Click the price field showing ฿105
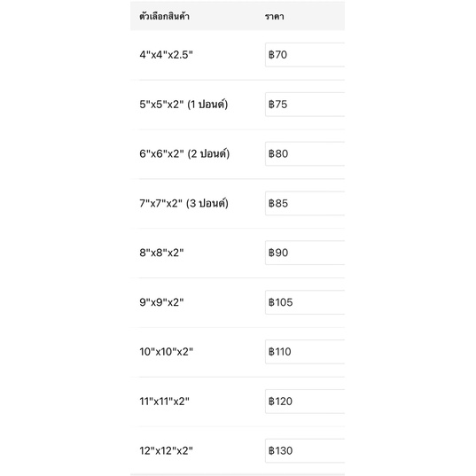The height and width of the screenshot is (476, 476). click(305, 302)
